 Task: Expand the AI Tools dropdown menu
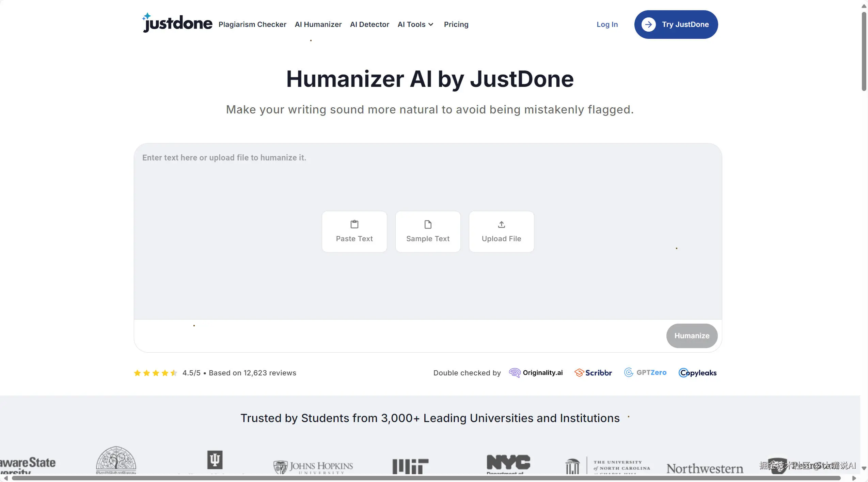[x=415, y=25]
